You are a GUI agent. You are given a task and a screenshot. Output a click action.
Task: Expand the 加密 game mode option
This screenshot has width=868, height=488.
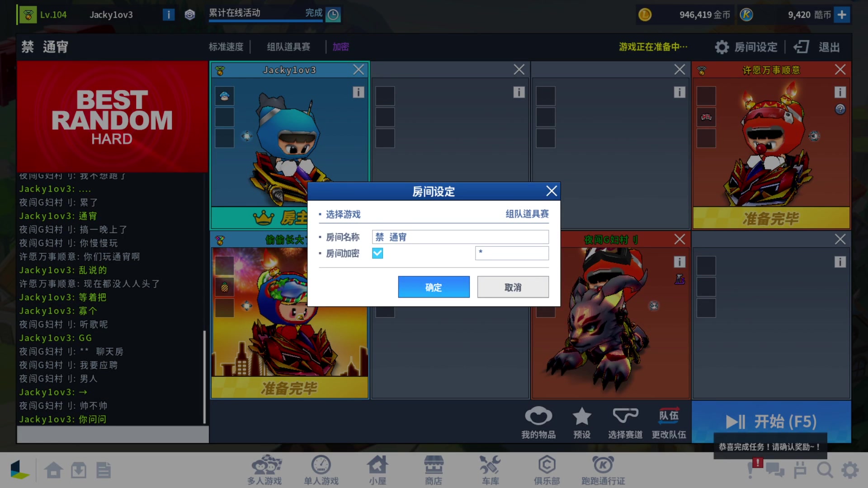click(340, 47)
